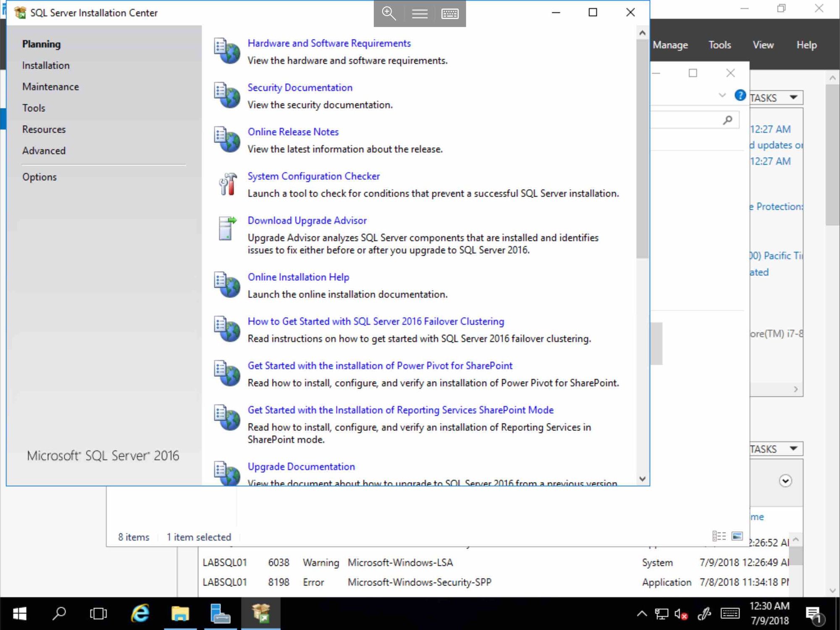Click the Power Pivot for SharePoint globe icon
840x630 pixels.
pos(227,373)
